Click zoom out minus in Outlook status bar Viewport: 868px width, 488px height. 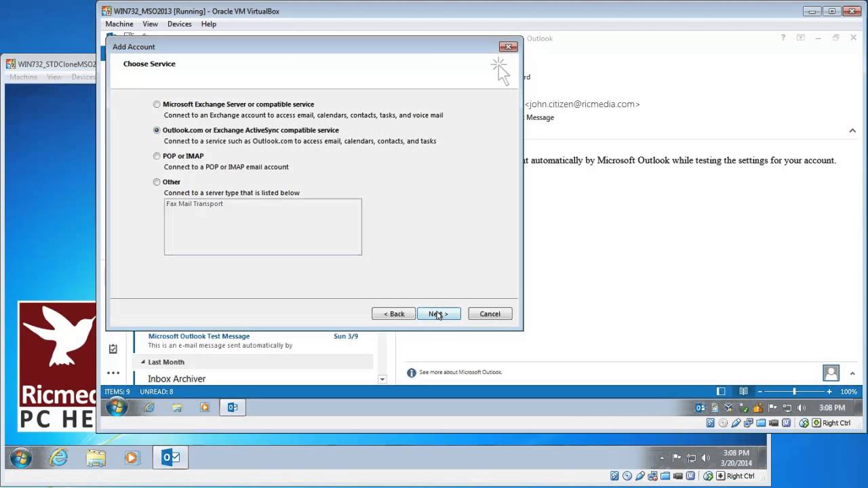point(760,392)
